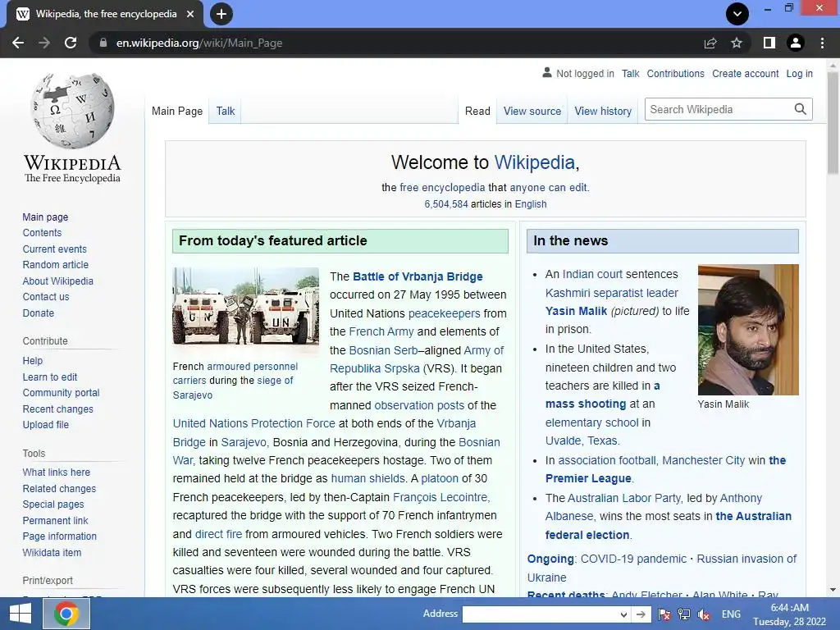Click the share page icon in address bar

pyautogui.click(x=710, y=43)
